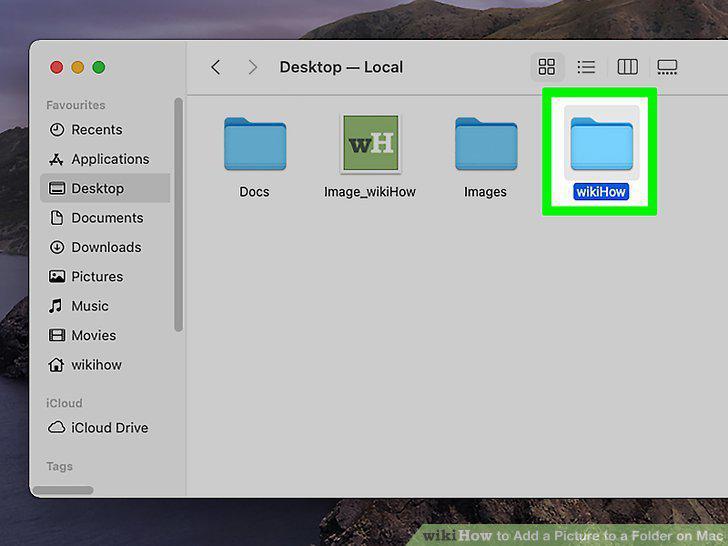Minimize the Finder window
Viewport: 728px width, 546px height.
tap(78, 67)
